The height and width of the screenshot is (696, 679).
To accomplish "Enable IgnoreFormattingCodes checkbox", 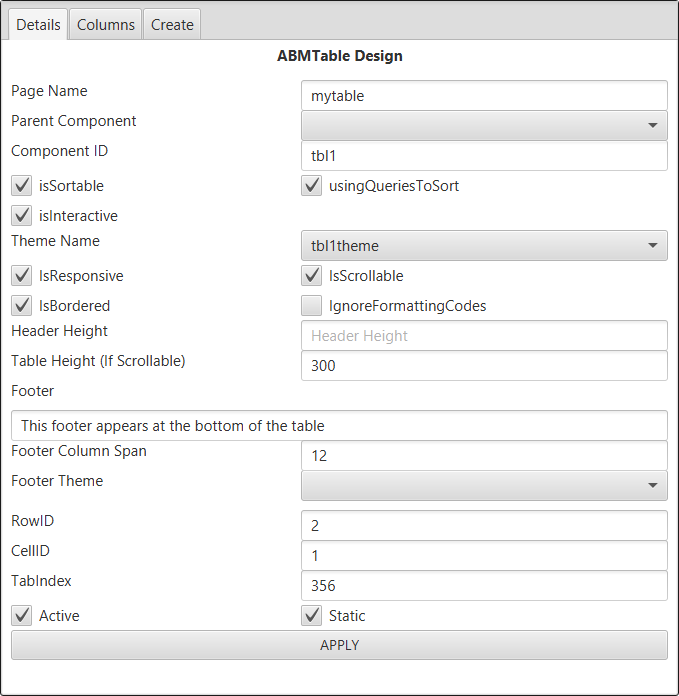I will click(311, 305).
